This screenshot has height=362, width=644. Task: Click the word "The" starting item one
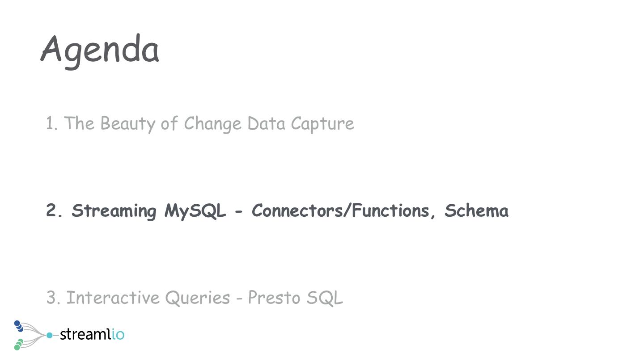(x=79, y=123)
